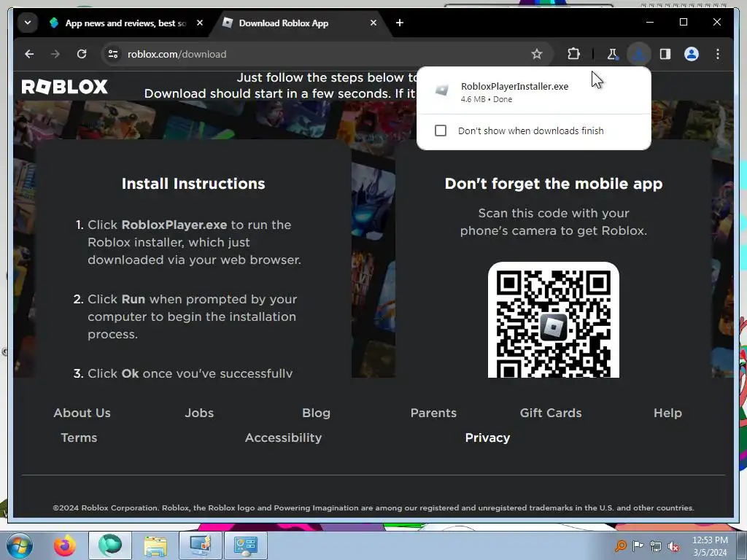Click the RobloxPlayerInstaller.exe file icon
This screenshot has height=560, width=747.
point(442,90)
